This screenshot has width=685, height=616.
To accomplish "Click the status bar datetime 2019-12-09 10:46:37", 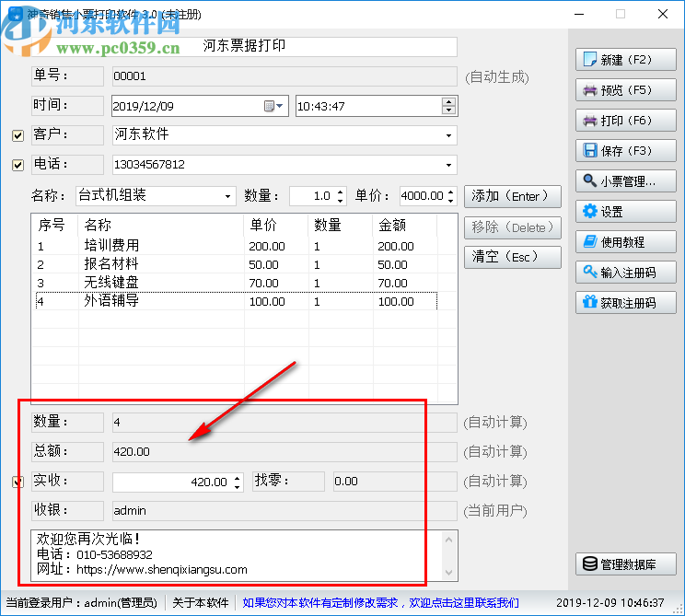I will coord(610,603).
